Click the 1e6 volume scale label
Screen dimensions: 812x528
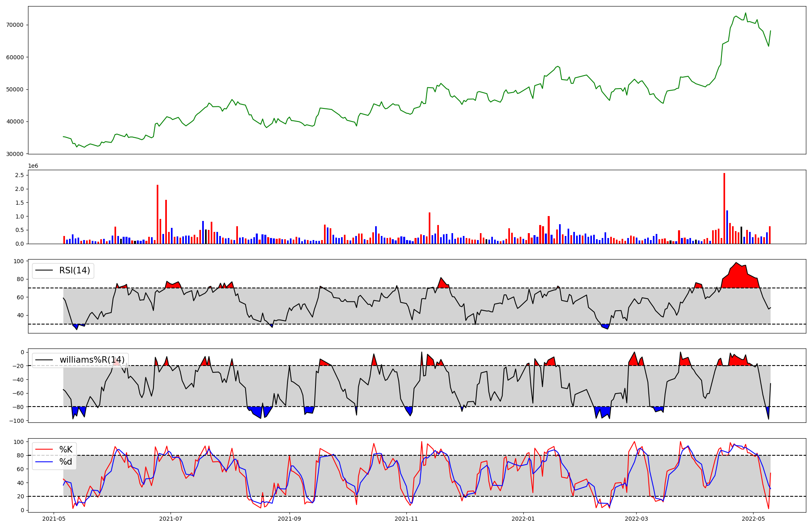pos(33,166)
